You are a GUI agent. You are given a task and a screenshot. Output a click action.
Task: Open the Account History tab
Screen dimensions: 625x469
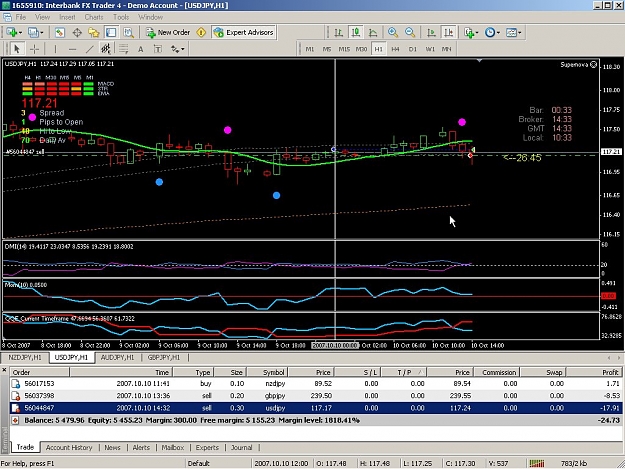69,447
